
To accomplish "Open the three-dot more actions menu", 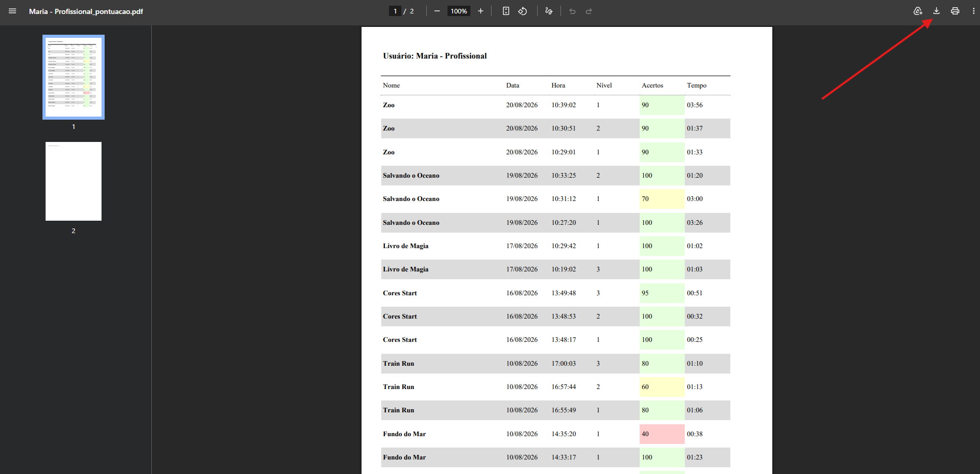I will 974,11.
